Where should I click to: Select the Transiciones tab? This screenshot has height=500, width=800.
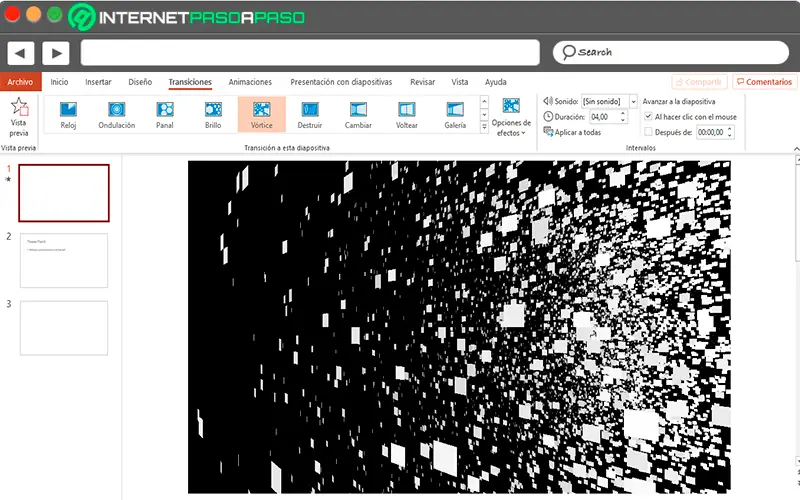tap(190, 82)
